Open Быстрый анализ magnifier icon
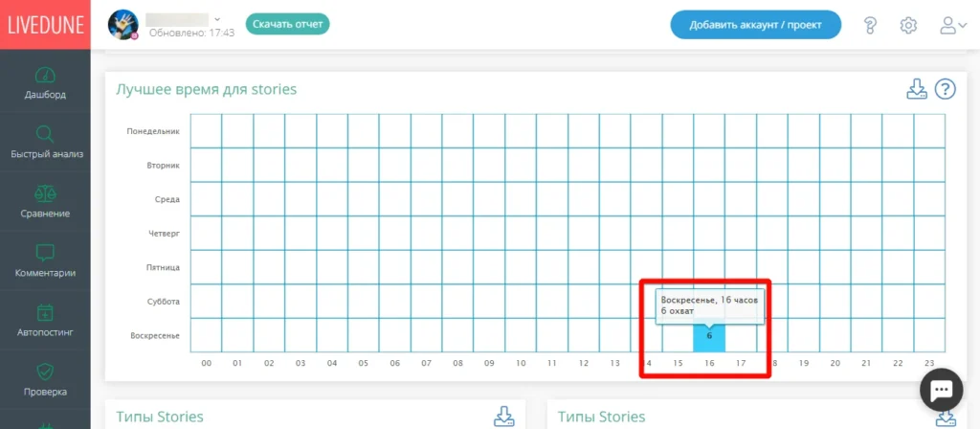The image size is (980, 429). pos(45,134)
